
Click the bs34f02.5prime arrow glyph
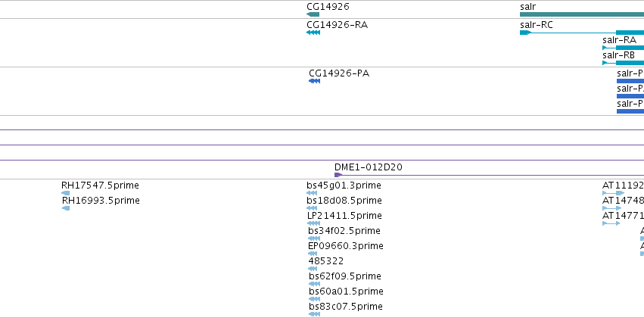314,238
